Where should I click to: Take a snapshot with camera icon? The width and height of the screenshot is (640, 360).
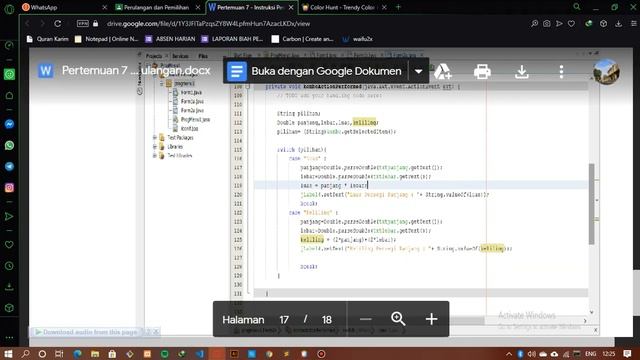click(547, 24)
